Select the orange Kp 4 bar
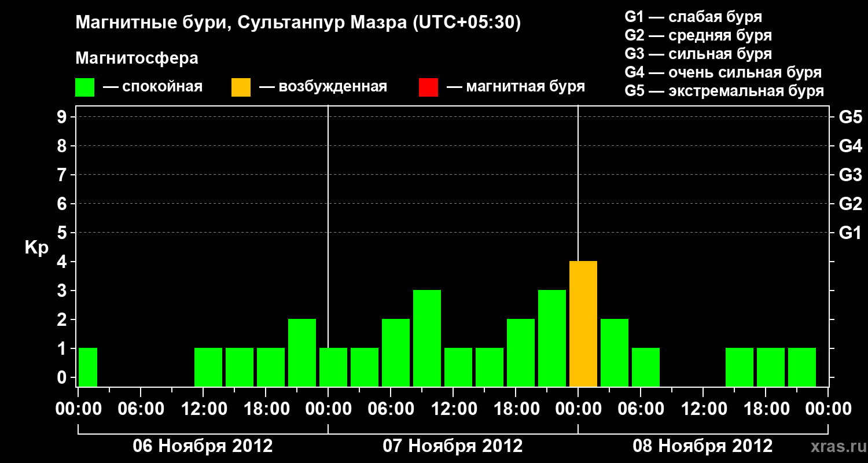The image size is (868, 463). click(x=583, y=324)
